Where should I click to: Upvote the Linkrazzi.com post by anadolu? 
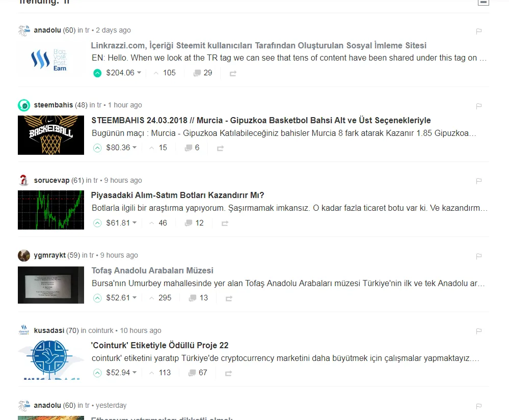97,73
